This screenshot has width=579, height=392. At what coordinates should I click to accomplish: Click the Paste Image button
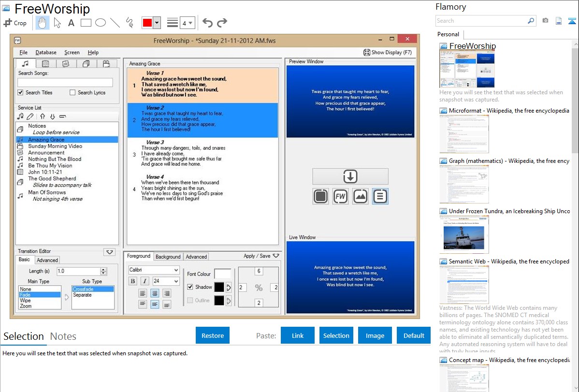coord(375,335)
